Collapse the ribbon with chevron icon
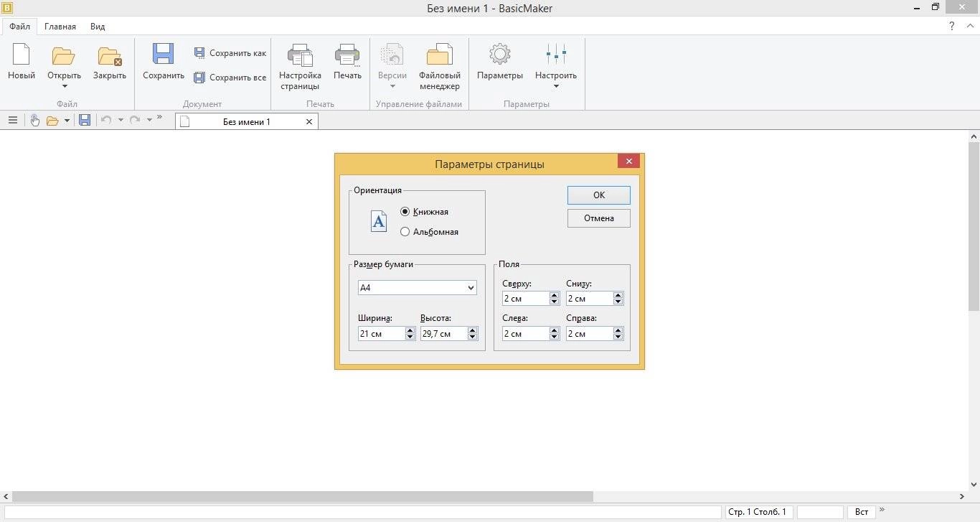 pos(970,26)
